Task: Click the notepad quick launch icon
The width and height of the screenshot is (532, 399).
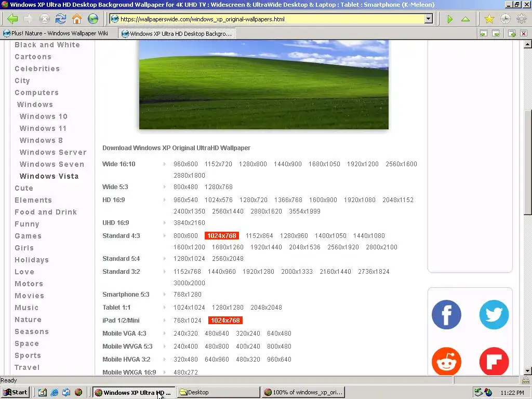Action: [x=43, y=392]
